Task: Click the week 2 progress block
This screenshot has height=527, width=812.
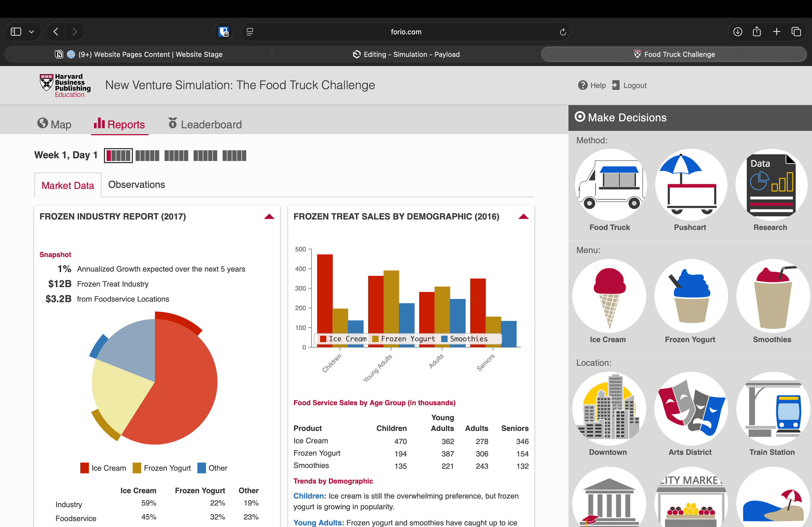Action: coord(147,156)
